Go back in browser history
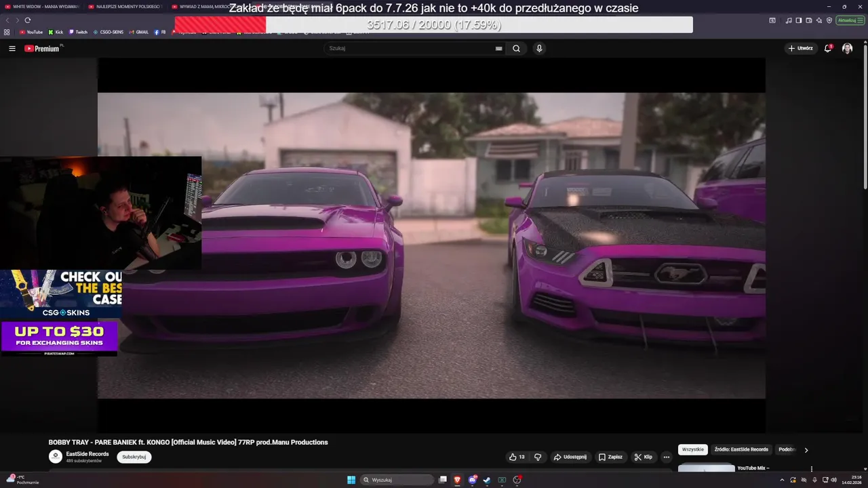 point(7,20)
